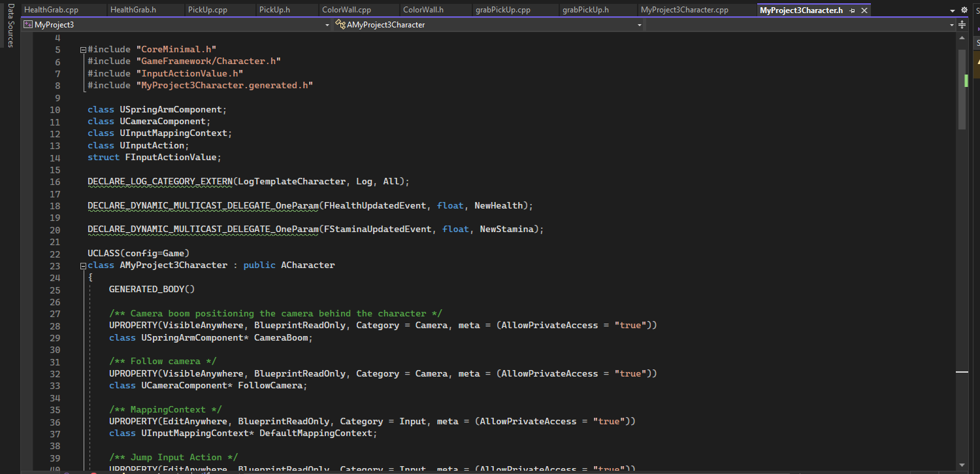Click UInputAction on line 13
The height and width of the screenshot is (474, 980).
coord(152,146)
